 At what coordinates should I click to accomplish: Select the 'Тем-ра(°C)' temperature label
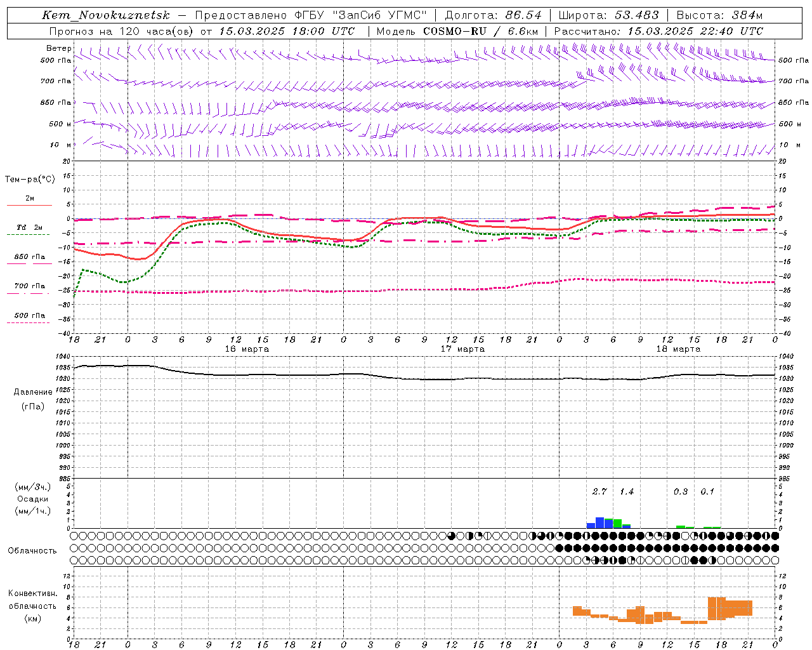coord(30,180)
